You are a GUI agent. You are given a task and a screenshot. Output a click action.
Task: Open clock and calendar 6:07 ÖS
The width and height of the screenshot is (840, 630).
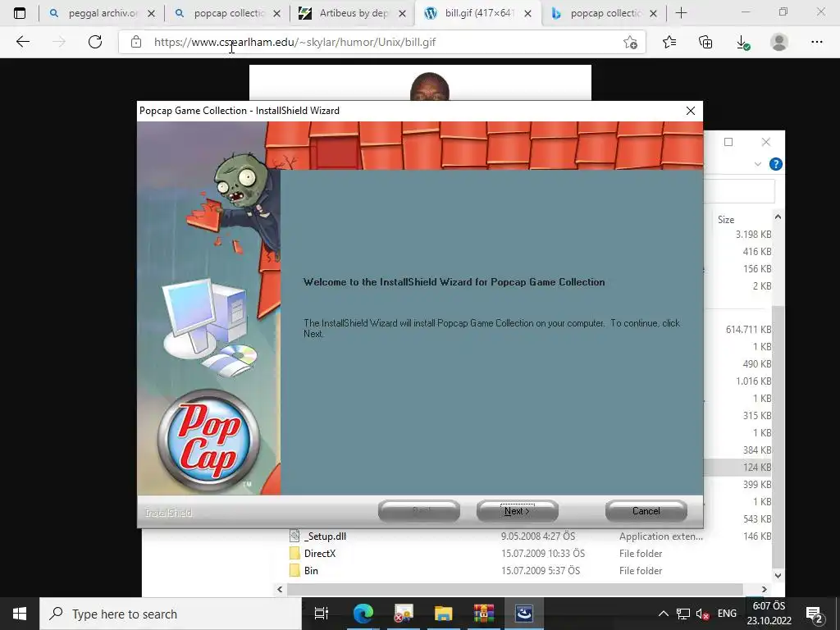[x=769, y=614]
